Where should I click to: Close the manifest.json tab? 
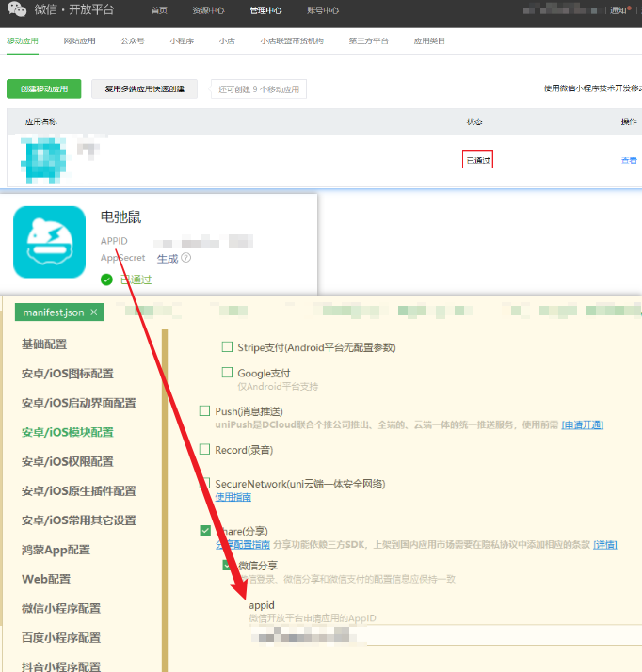94,312
